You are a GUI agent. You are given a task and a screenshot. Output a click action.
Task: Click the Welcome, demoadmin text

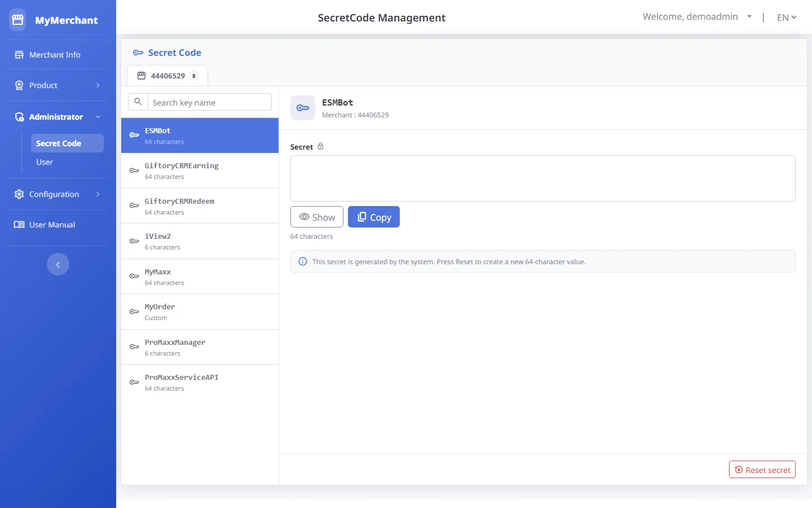690,17
